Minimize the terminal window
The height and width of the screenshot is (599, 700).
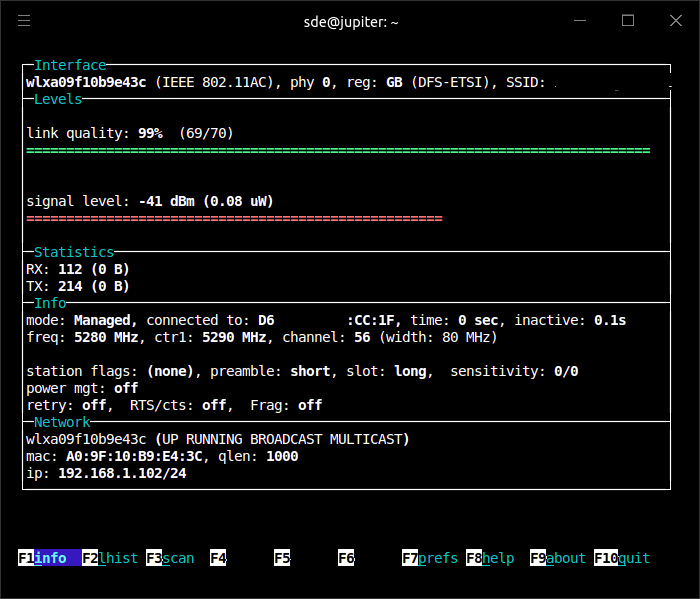pos(580,21)
